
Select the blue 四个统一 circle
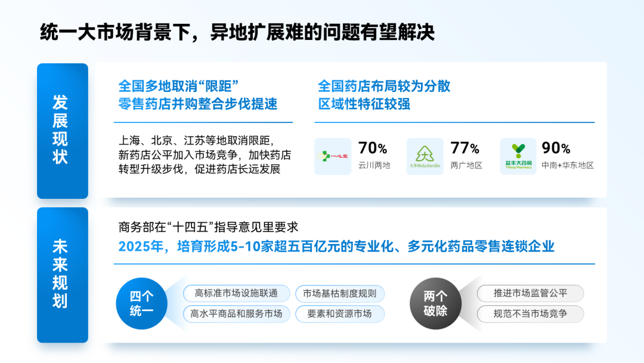tap(142, 303)
